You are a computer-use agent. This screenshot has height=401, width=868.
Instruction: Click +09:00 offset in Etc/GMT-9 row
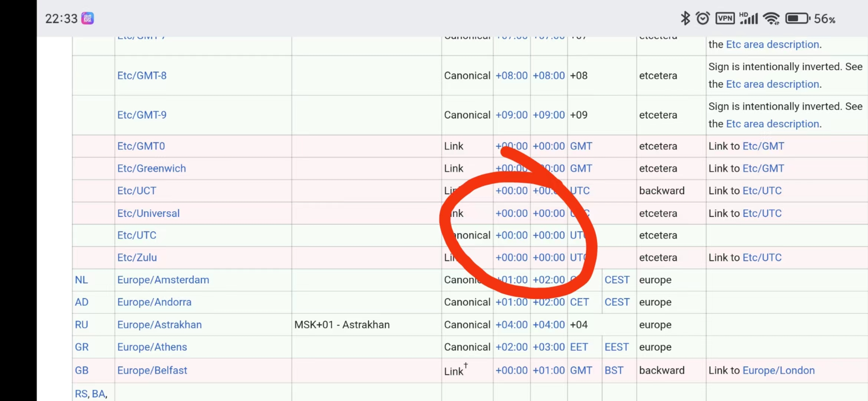[x=512, y=115]
